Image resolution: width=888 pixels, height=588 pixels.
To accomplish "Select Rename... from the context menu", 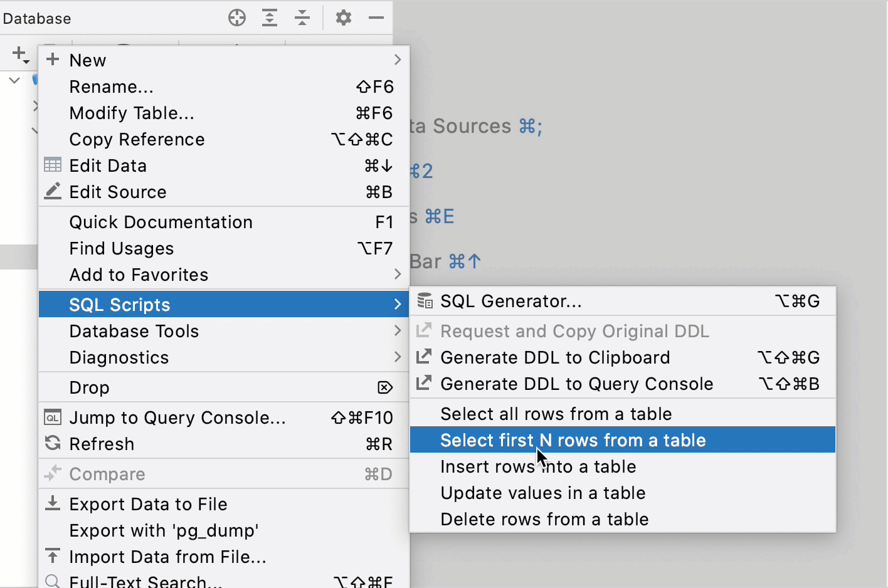I will tap(112, 87).
